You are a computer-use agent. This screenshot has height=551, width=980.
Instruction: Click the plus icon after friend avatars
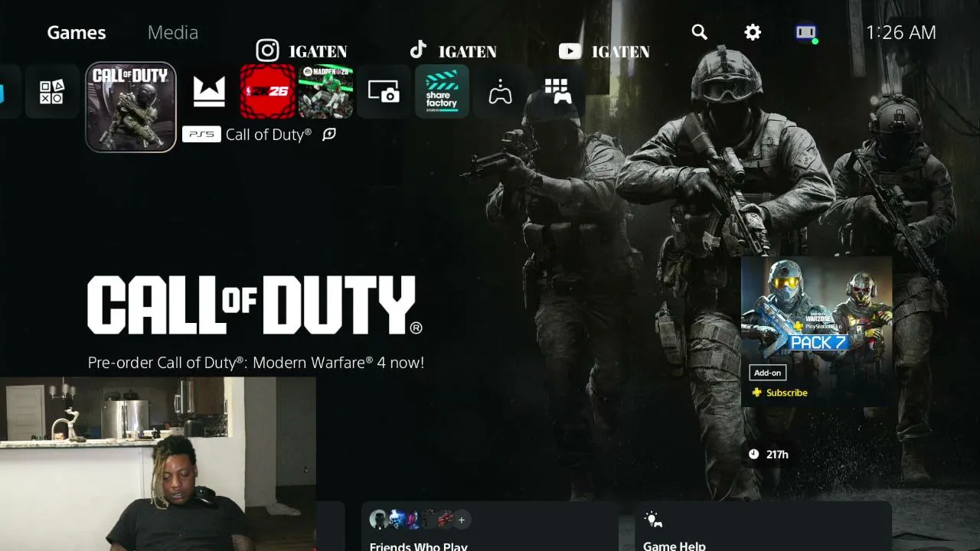point(461,520)
